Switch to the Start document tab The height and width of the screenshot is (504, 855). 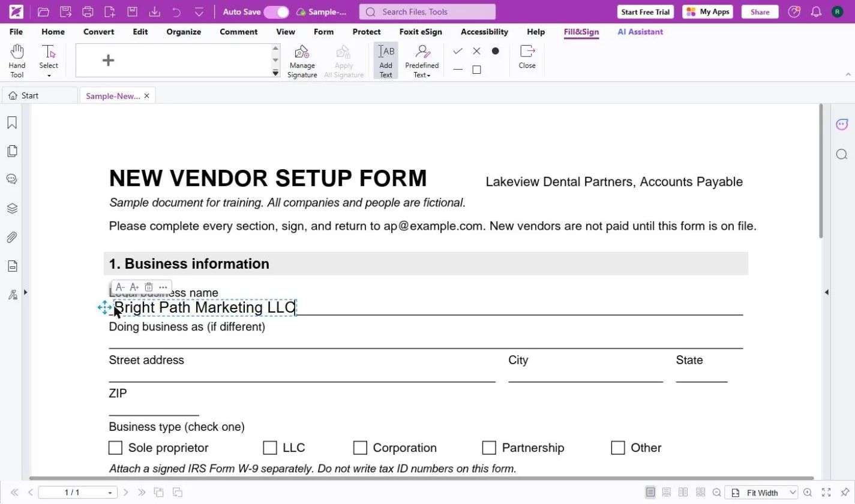coord(40,95)
